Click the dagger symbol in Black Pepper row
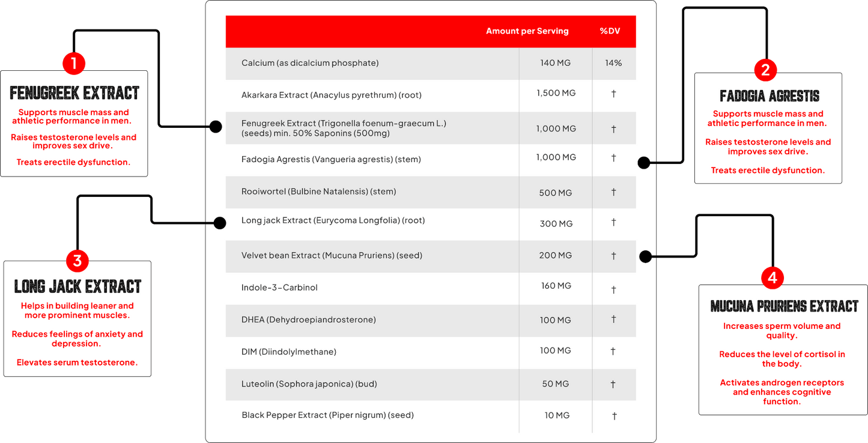This screenshot has width=868, height=443. pos(614,415)
